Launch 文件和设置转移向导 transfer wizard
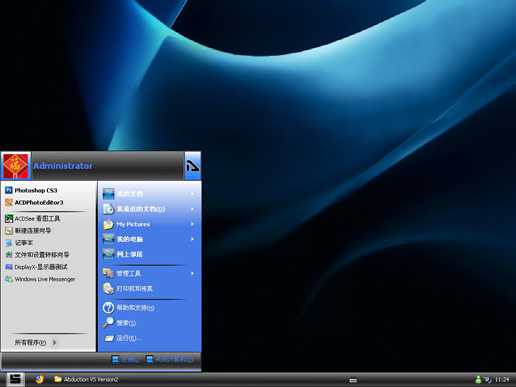 coord(37,255)
